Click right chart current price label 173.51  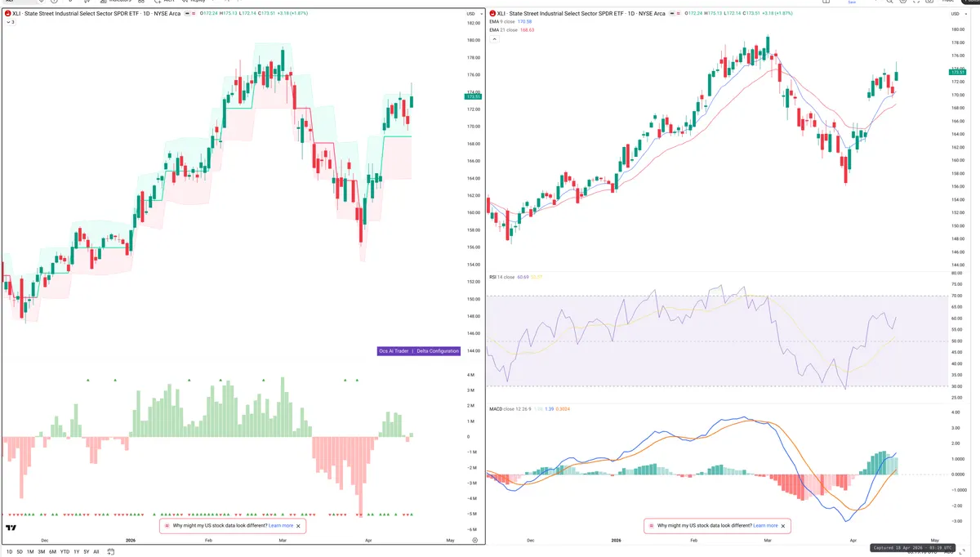click(x=957, y=73)
